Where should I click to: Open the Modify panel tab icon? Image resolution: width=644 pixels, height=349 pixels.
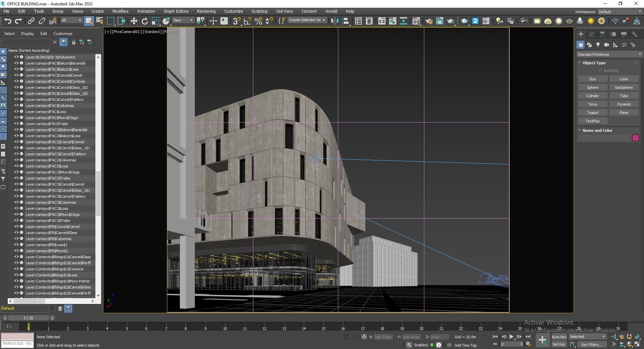tap(592, 34)
